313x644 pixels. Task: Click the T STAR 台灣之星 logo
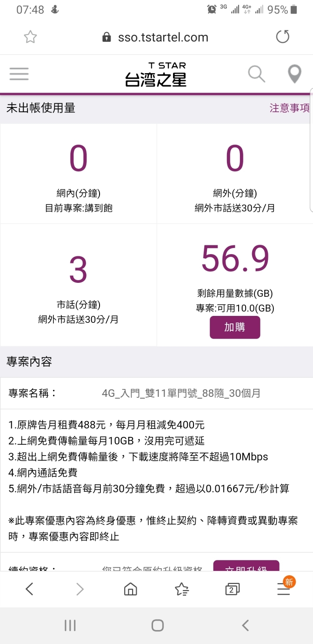(156, 74)
